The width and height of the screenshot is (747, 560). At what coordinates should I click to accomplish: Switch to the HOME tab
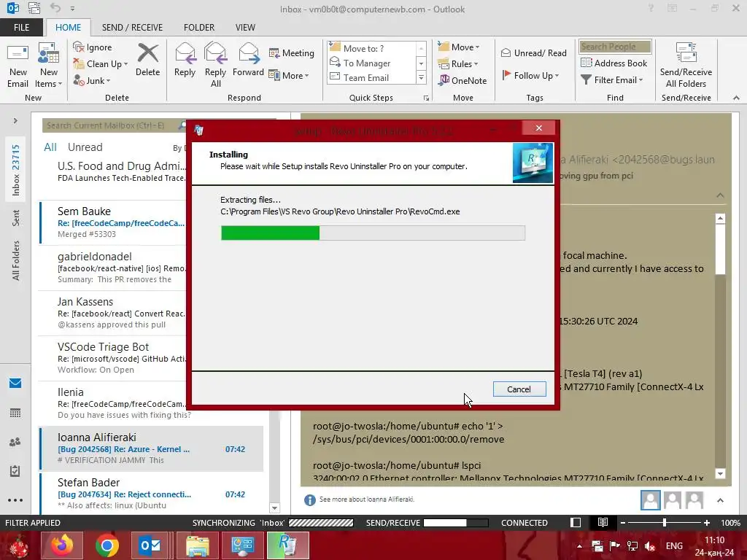click(68, 27)
